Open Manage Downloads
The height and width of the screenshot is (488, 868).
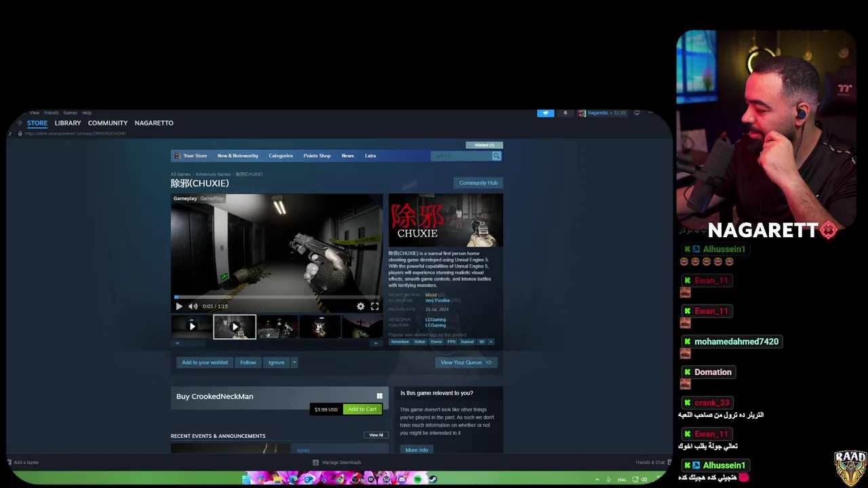coord(337,462)
